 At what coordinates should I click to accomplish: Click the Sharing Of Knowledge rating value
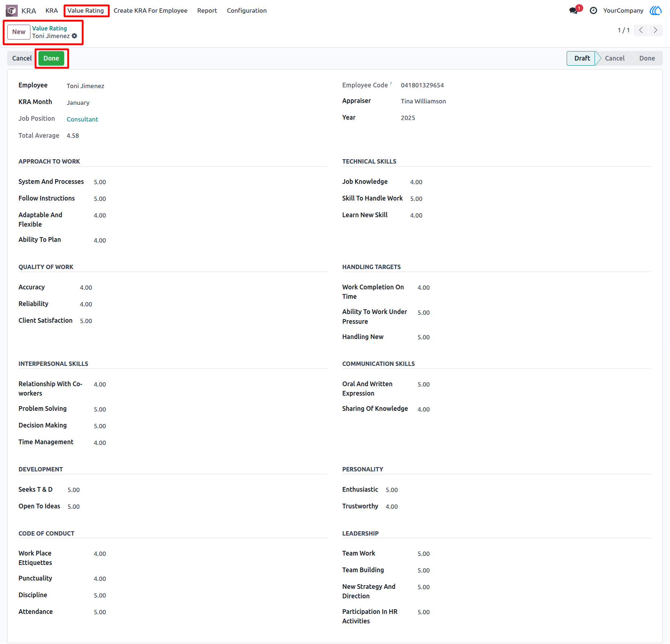[423, 409]
